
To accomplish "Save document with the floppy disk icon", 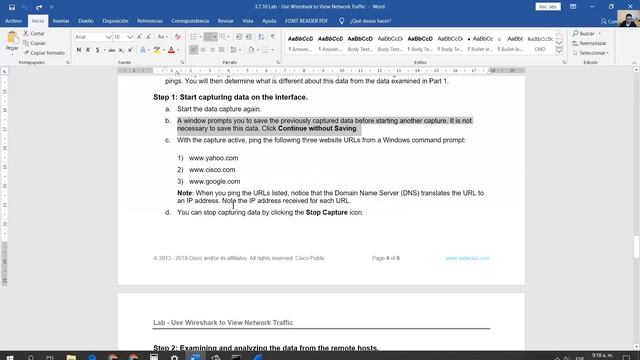I will point(12,7).
